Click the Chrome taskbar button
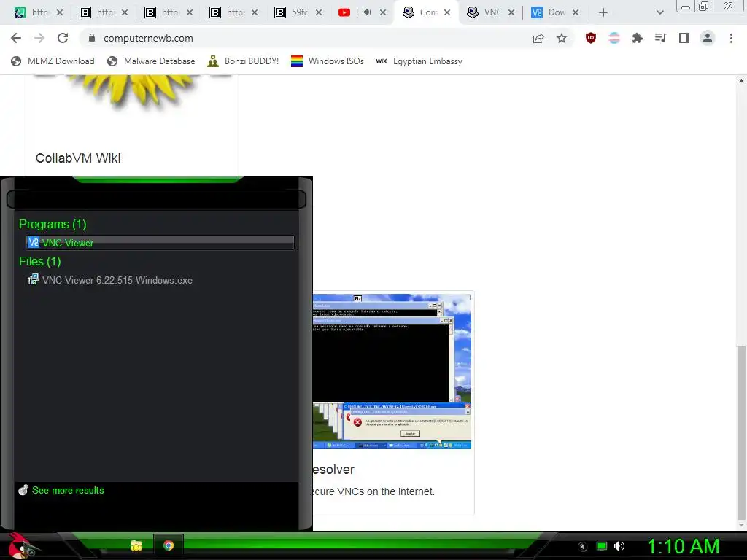The height and width of the screenshot is (560, 747). 169,545
